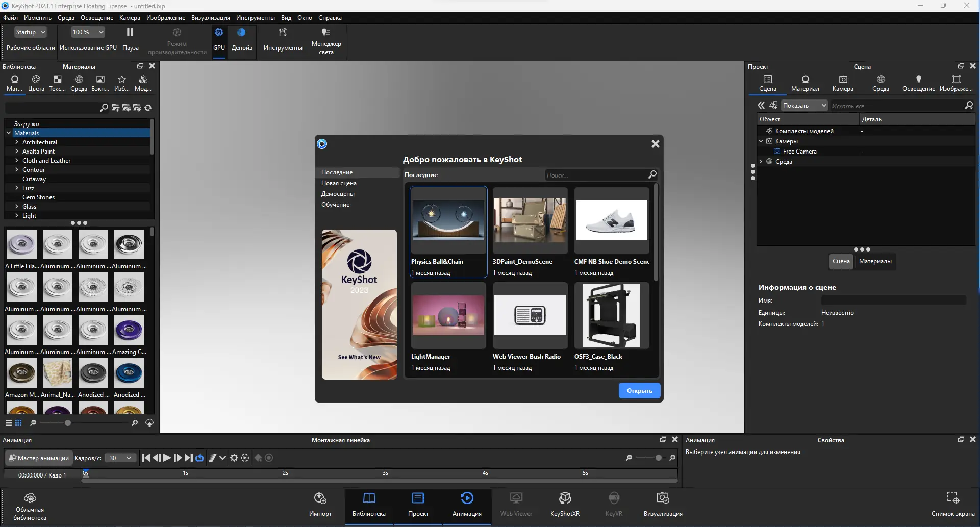Click the Import icon in bottom toolbar
Viewport: 980px width, 527px height.
[x=320, y=498]
